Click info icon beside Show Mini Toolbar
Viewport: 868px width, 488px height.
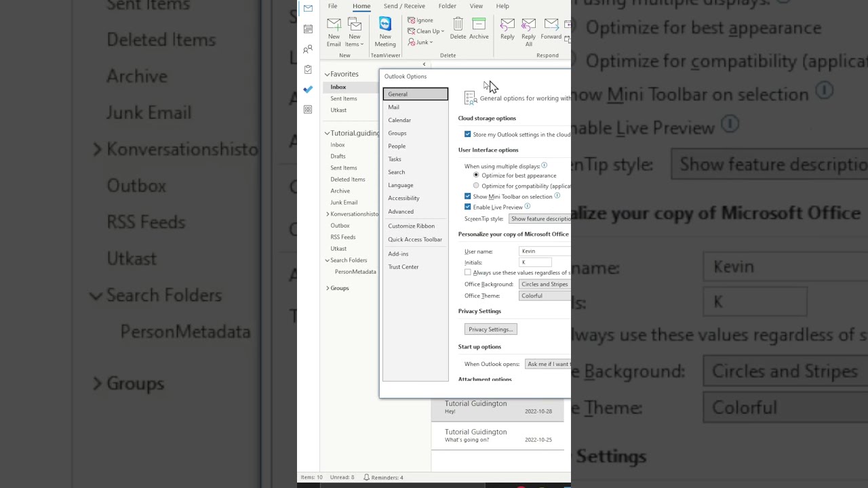(x=557, y=196)
